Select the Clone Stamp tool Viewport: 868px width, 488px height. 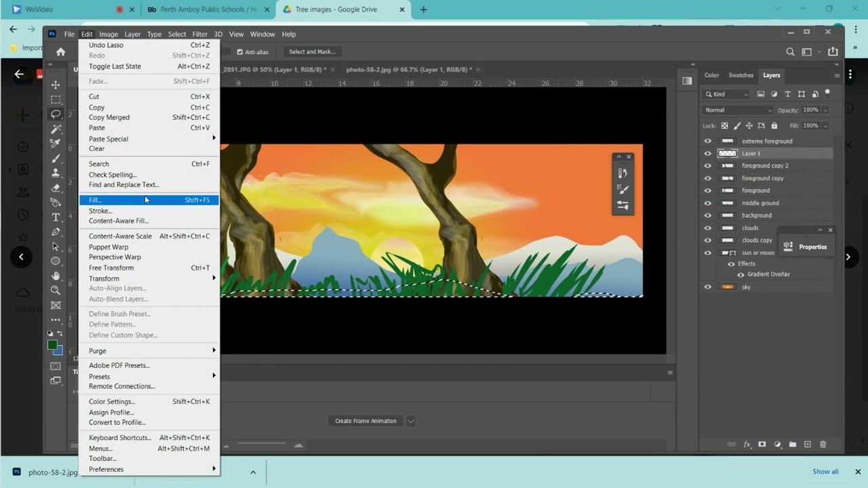(56, 173)
